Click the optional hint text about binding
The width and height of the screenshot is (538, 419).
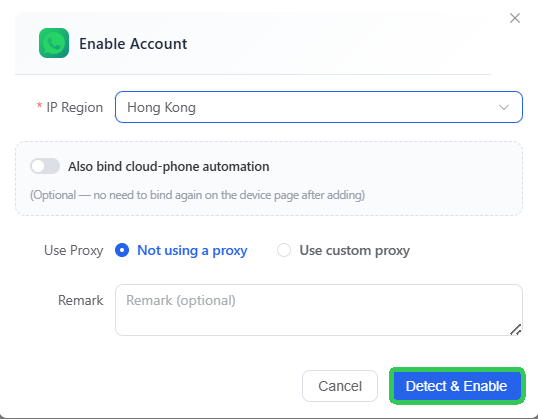[197, 195]
